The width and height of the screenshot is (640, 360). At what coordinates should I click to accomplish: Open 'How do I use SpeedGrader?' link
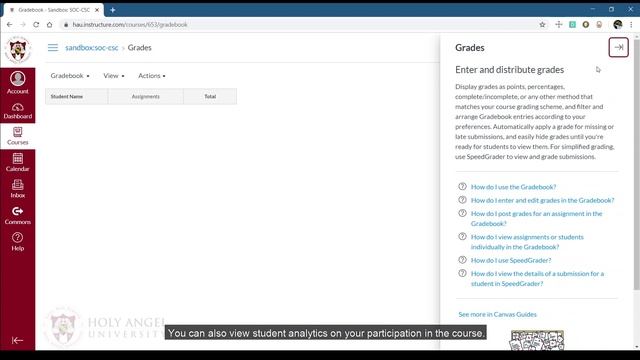pos(511,260)
